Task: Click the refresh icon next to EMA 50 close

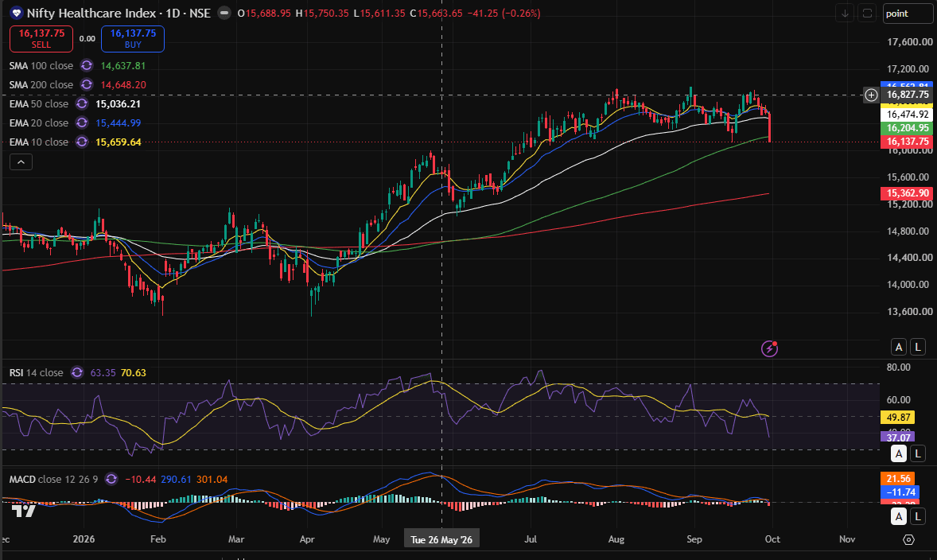Action: point(82,104)
